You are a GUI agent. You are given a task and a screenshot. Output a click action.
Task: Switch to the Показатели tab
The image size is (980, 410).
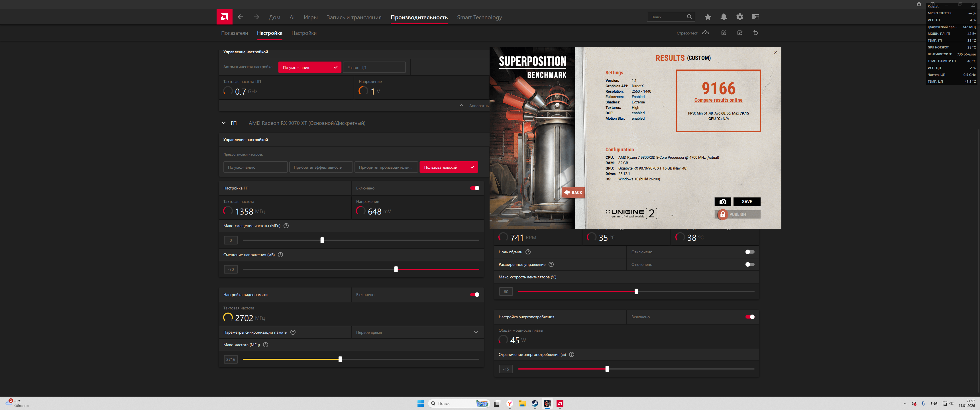(234, 33)
